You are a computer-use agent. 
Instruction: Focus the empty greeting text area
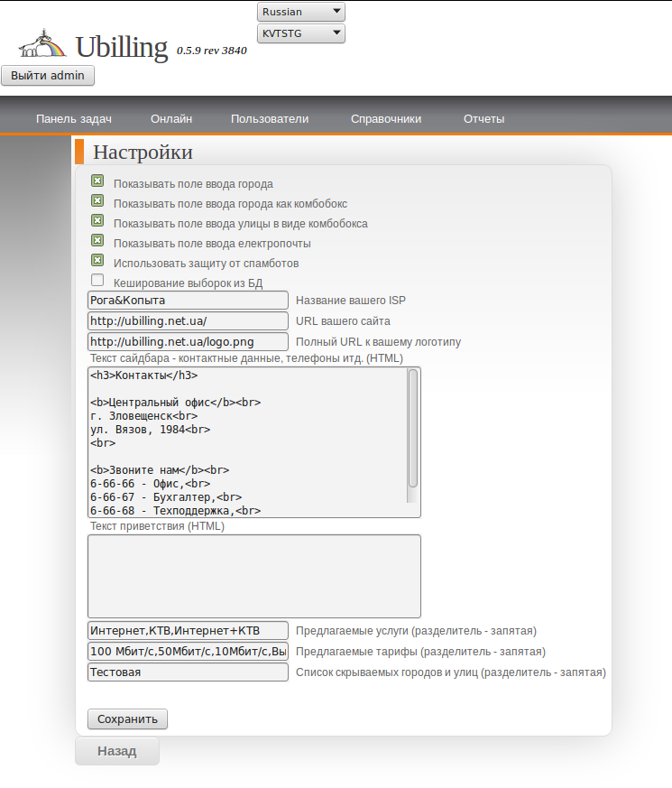click(253, 576)
